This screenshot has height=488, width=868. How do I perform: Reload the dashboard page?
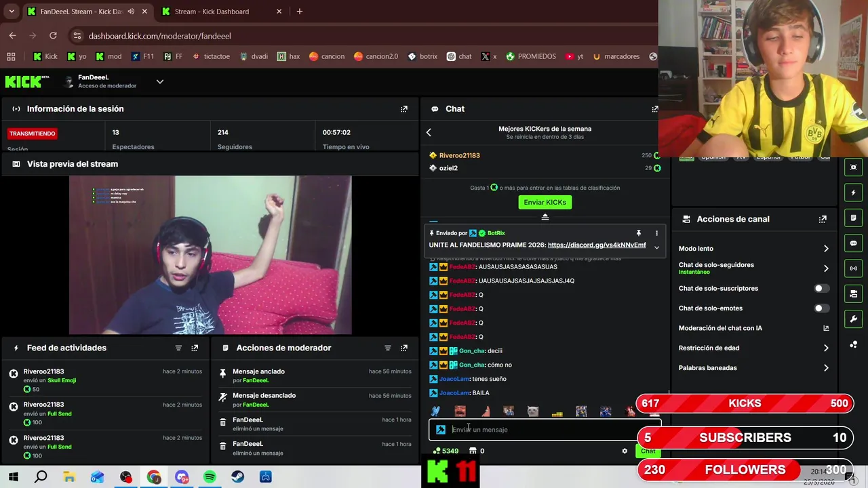pos(53,35)
